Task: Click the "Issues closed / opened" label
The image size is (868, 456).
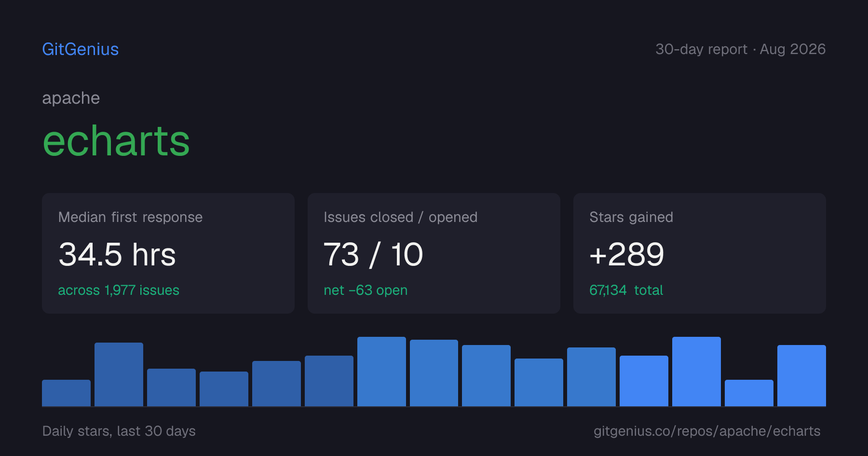Action: (401, 217)
